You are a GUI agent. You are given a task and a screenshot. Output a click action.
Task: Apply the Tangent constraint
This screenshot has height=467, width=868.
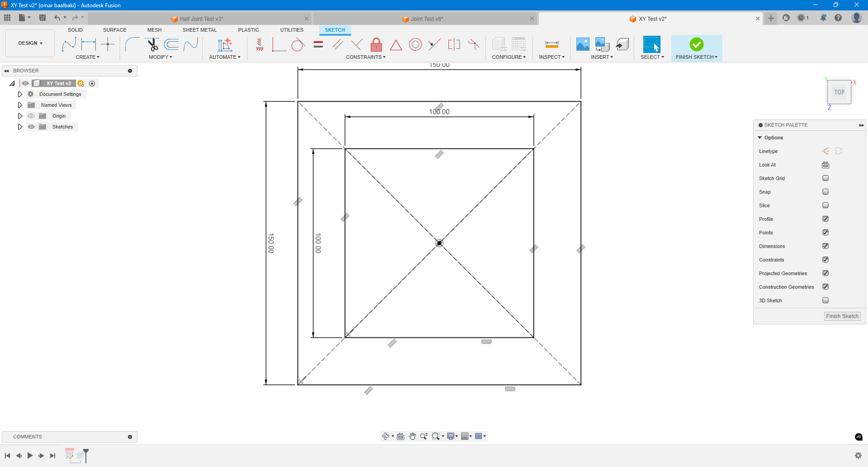298,44
